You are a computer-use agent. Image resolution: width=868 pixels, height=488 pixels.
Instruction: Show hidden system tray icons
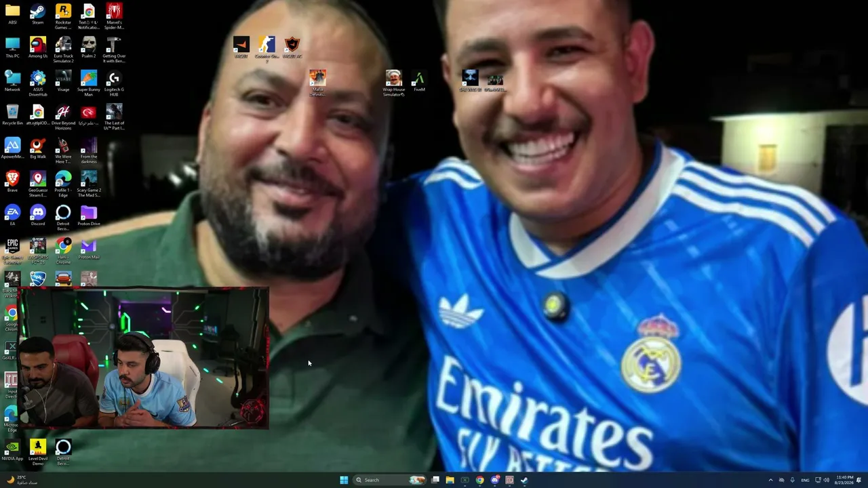click(x=770, y=480)
